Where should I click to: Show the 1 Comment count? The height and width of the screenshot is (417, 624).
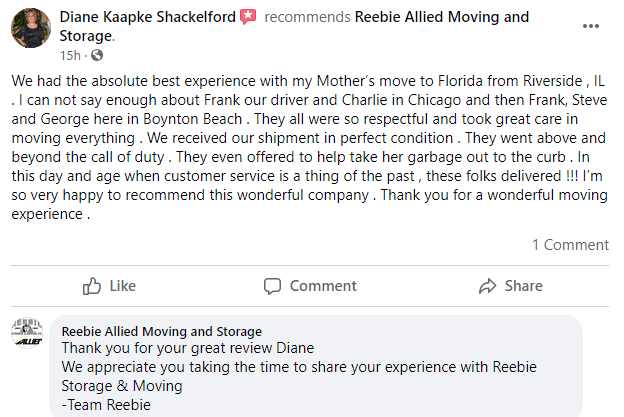click(x=570, y=244)
